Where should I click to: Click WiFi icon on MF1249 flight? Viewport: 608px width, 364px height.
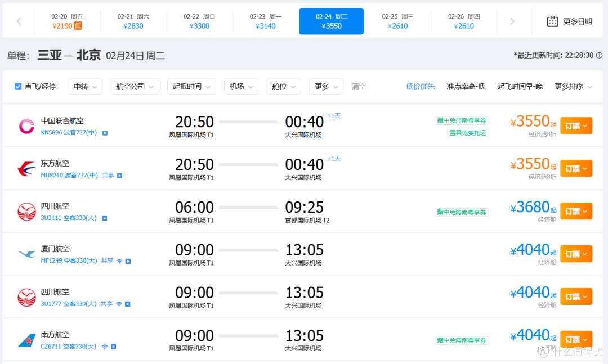coord(119,261)
